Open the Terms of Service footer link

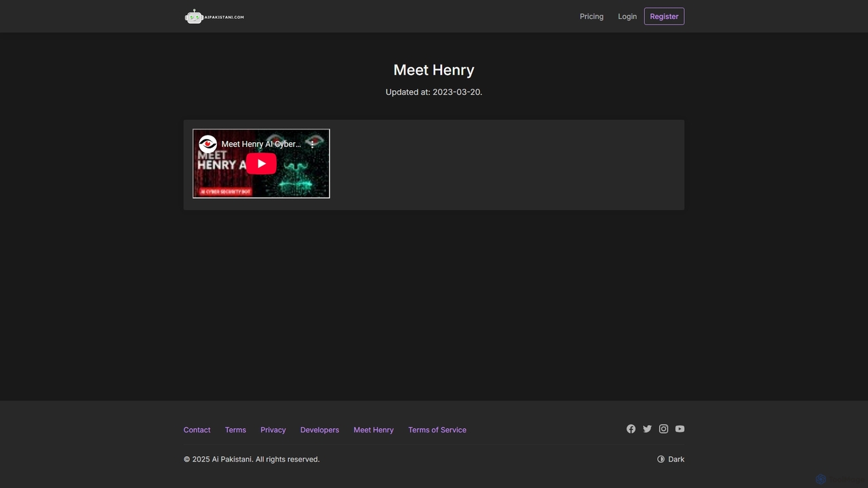tap(437, 430)
